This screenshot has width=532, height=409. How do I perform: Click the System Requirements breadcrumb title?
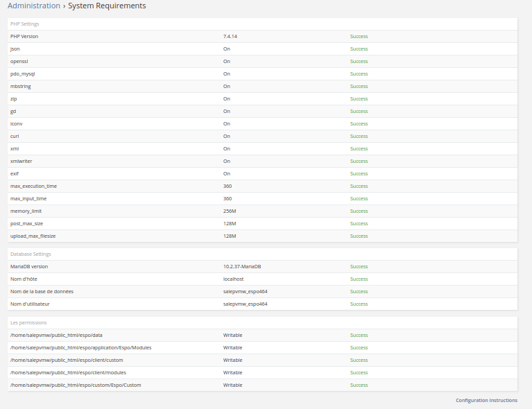107,6
